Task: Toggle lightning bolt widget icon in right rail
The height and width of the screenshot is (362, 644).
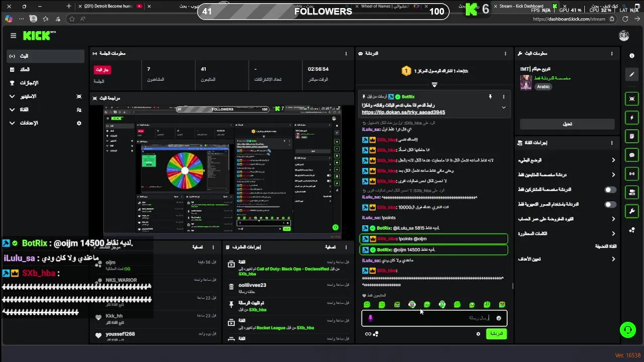Action: [632, 118]
